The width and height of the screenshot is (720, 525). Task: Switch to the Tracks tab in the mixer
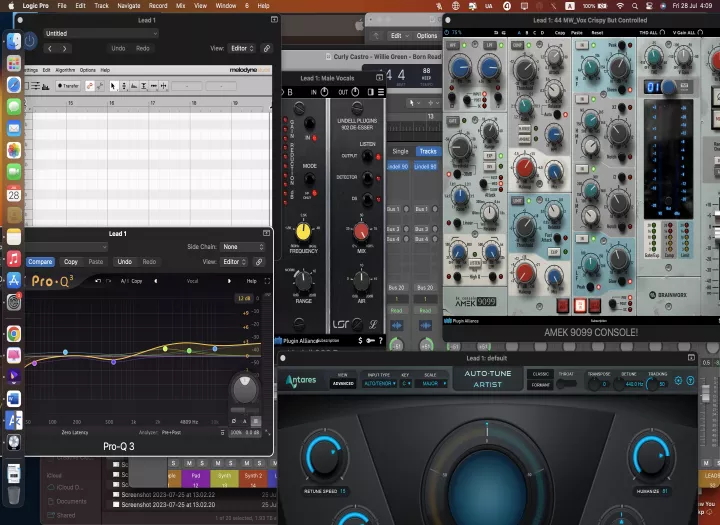click(428, 151)
